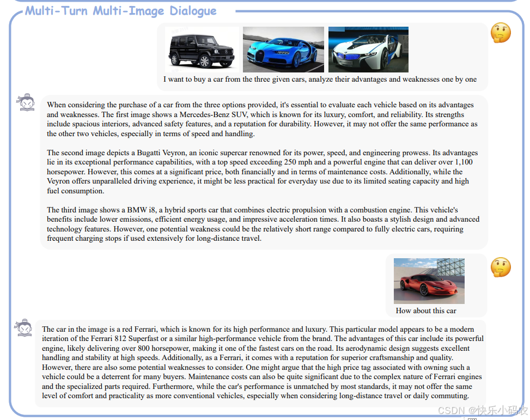Click the 'How about this car' message text

(426, 311)
